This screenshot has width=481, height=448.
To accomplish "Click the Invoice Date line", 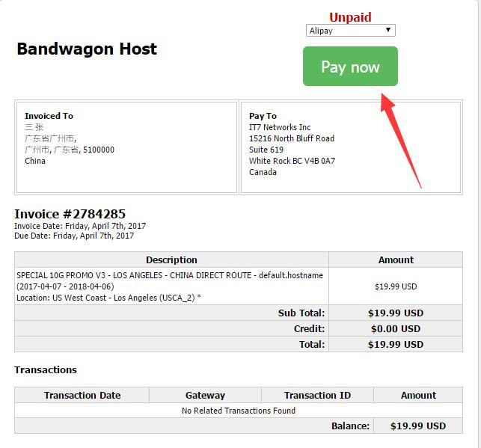I will coord(80,226).
